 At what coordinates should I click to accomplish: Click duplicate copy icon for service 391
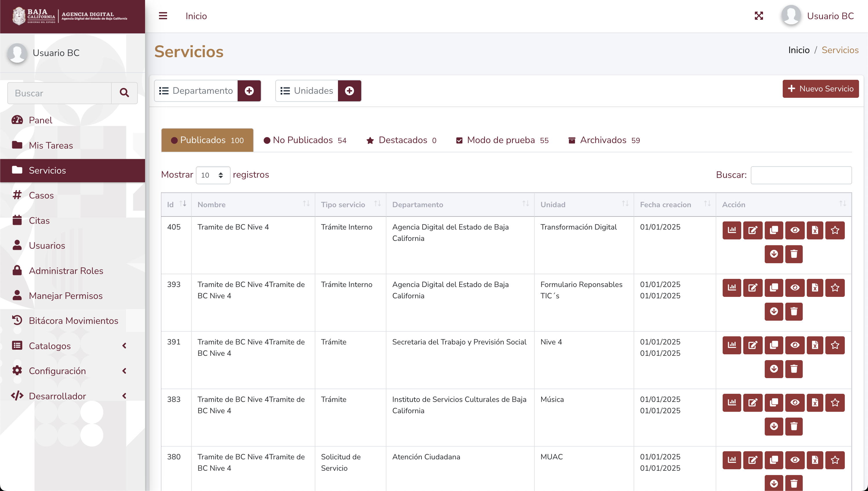774,345
